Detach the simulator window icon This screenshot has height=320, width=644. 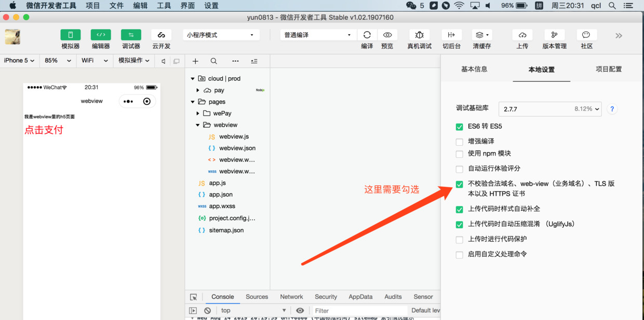coord(177,61)
